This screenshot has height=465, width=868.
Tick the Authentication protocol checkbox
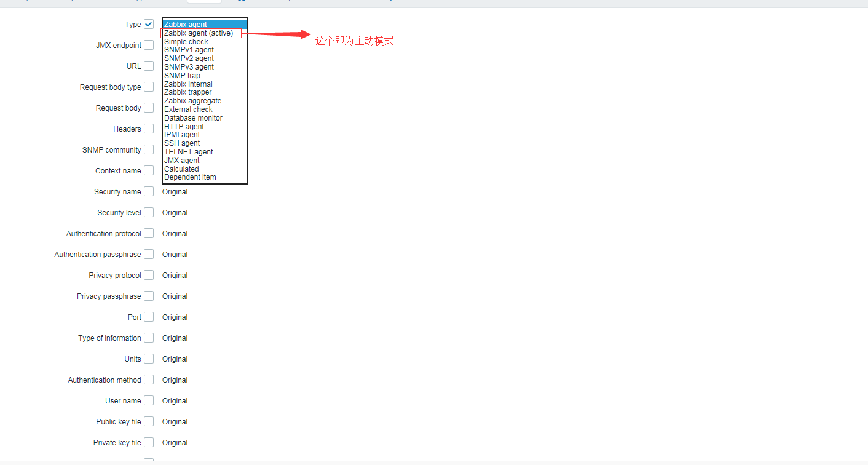click(149, 233)
